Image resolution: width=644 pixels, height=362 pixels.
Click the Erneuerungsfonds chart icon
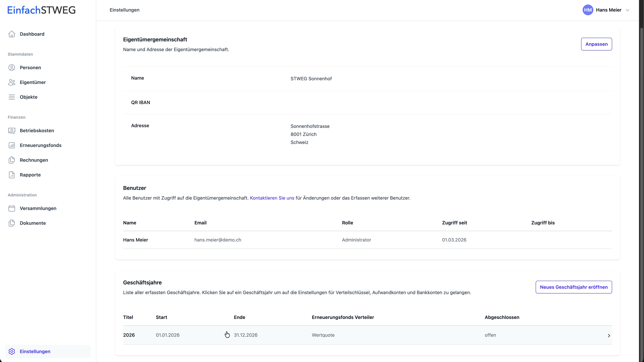(12, 145)
